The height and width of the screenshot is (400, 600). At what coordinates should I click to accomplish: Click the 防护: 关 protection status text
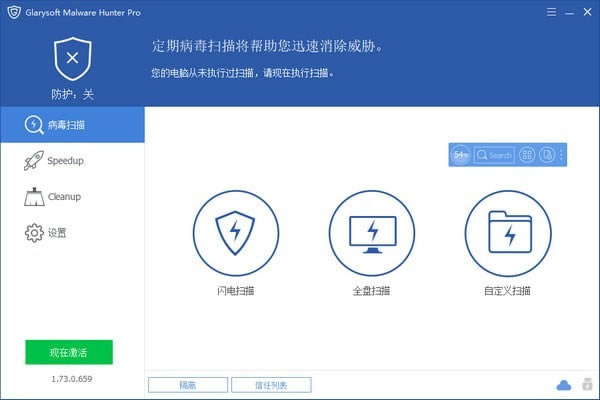(x=73, y=94)
